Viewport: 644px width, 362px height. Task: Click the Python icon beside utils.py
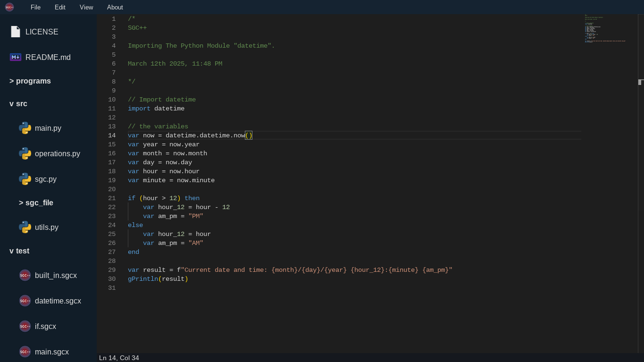tap(25, 227)
